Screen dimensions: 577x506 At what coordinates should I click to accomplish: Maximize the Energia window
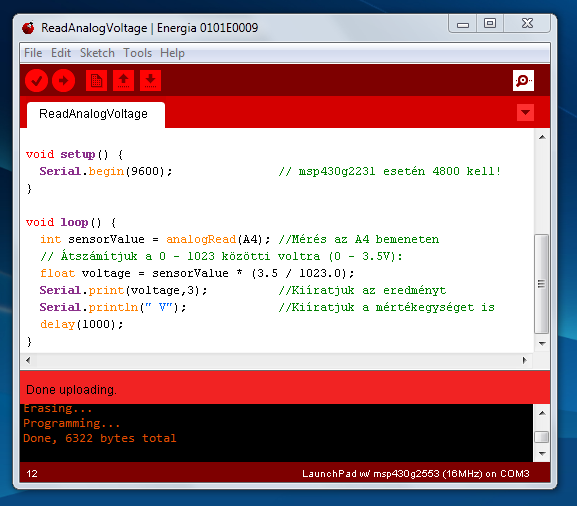coord(490,24)
